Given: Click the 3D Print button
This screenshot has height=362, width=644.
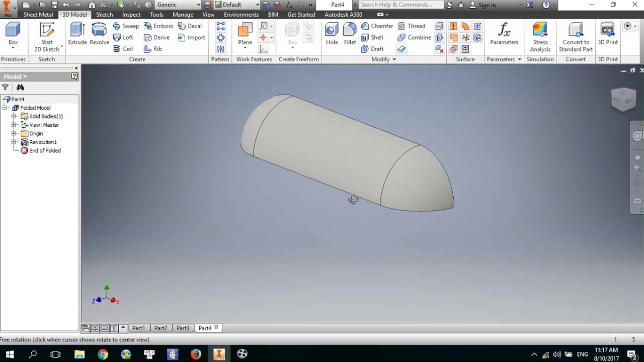Looking at the screenshot, I should coord(608,34).
